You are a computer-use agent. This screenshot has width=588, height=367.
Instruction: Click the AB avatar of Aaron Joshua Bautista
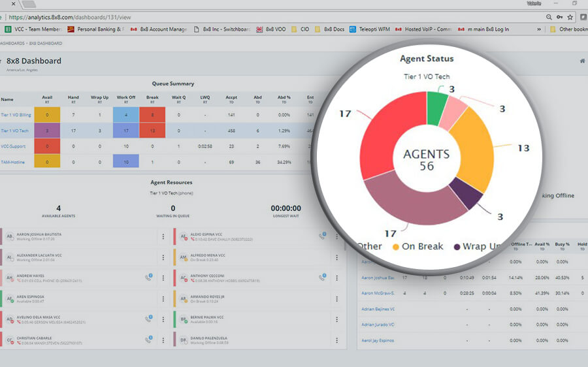10,236
